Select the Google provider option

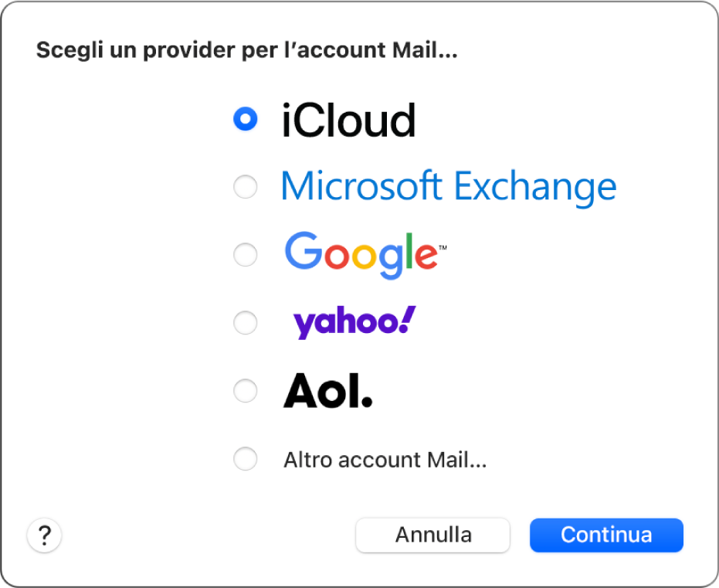(245, 254)
